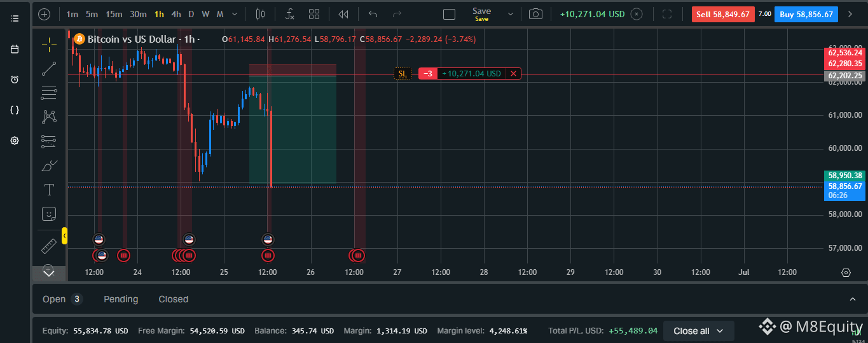Open the calendar icon in left sidebar

(15, 49)
